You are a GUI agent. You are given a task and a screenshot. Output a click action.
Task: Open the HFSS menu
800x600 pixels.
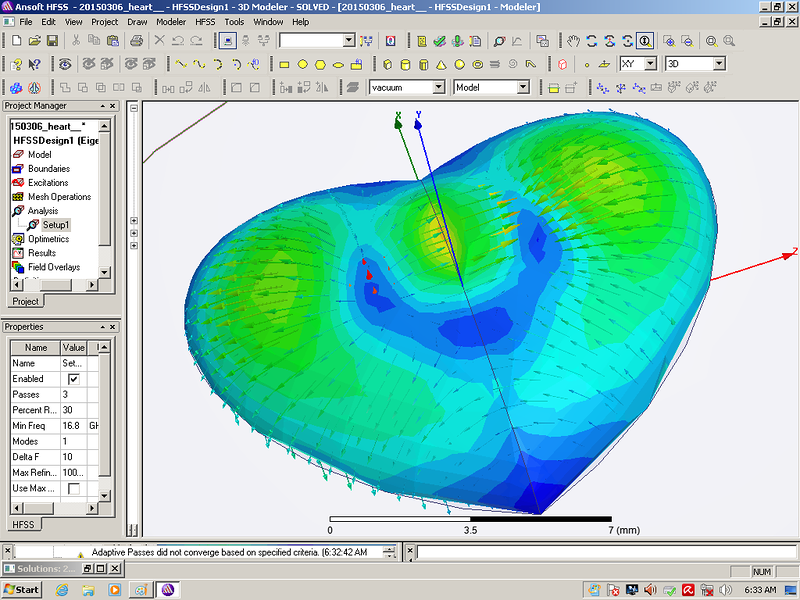[204, 21]
